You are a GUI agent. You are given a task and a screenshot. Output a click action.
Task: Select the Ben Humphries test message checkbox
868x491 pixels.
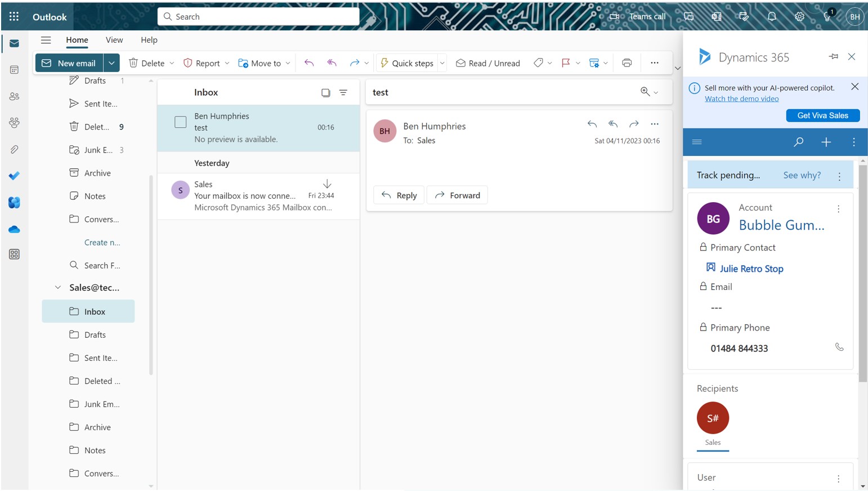click(180, 122)
